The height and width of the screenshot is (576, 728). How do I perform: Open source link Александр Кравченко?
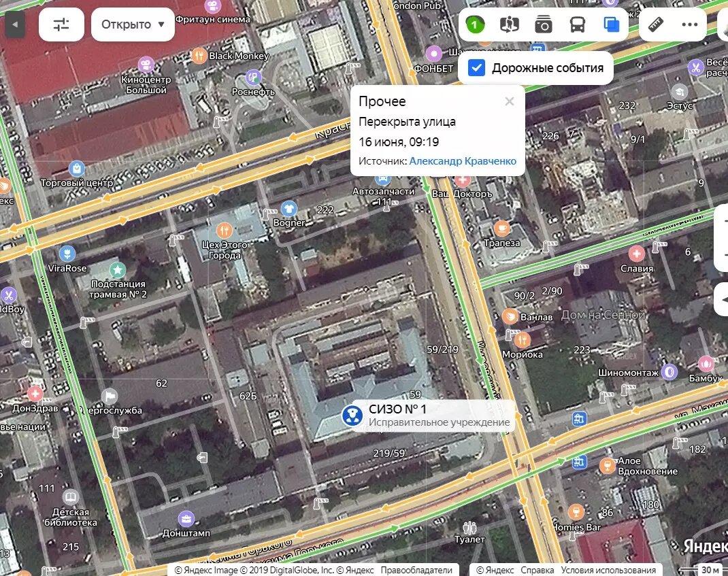[x=463, y=161]
